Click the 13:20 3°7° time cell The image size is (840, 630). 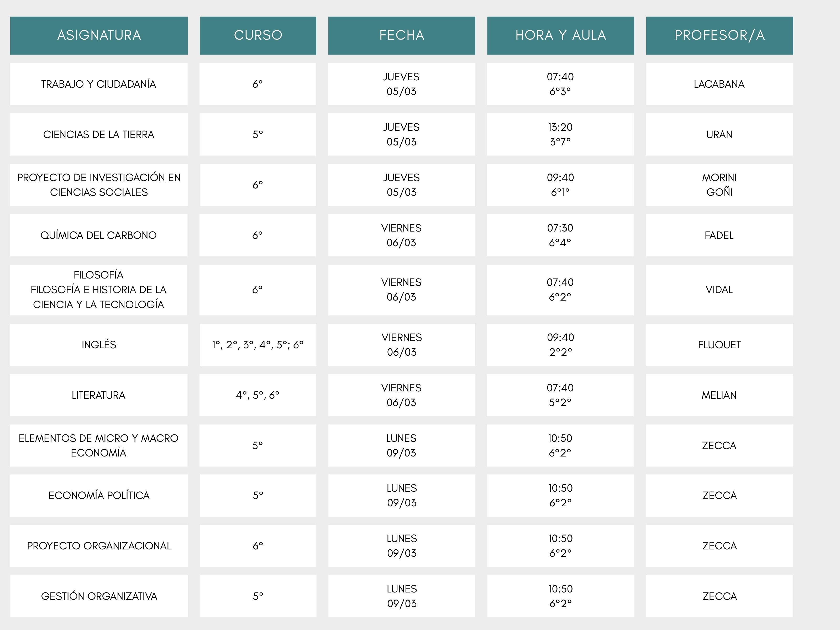point(560,134)
